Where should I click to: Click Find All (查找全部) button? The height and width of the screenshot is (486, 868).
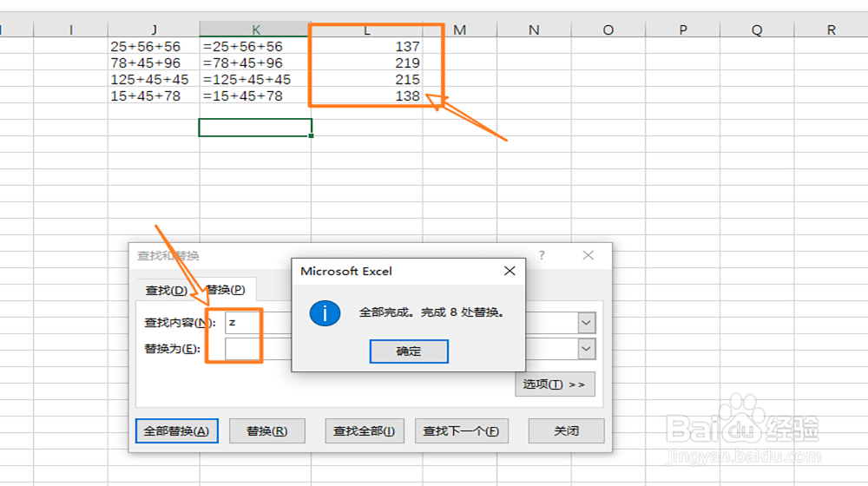coord(365,430)
